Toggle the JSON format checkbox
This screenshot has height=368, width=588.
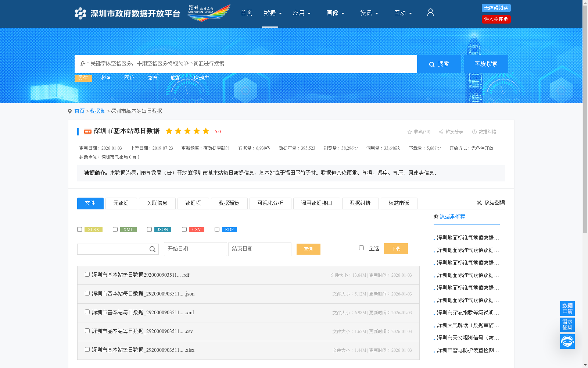[x=149, y=230]
